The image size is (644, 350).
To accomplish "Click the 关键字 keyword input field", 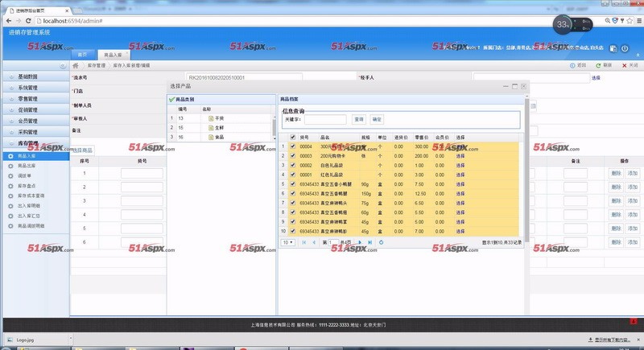I will 325,119.
